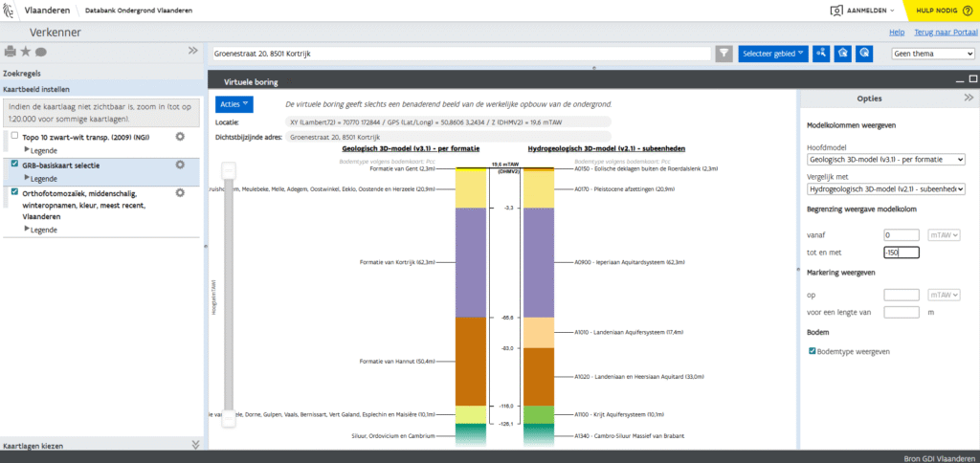Collapse left panel with double chevron
Image resolution: width=980 pixels, height=463 pixels.
(x=193, y=51)
